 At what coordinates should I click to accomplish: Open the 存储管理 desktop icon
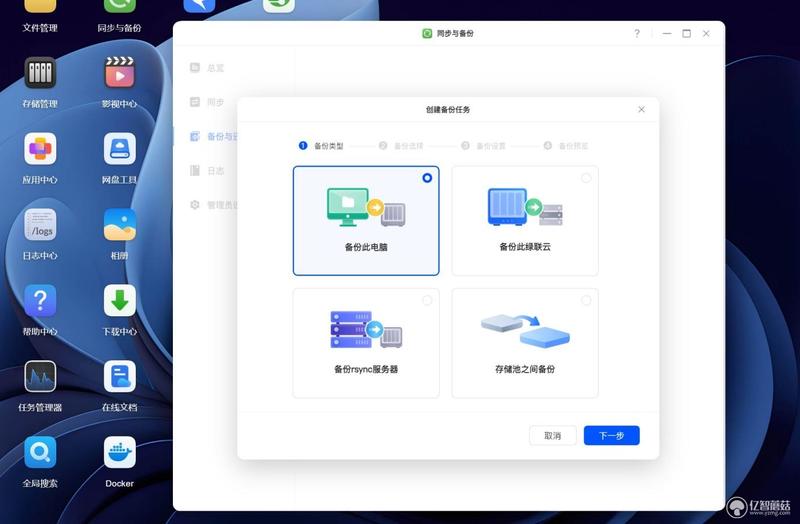pyautogui.click(x=40, y=73)
